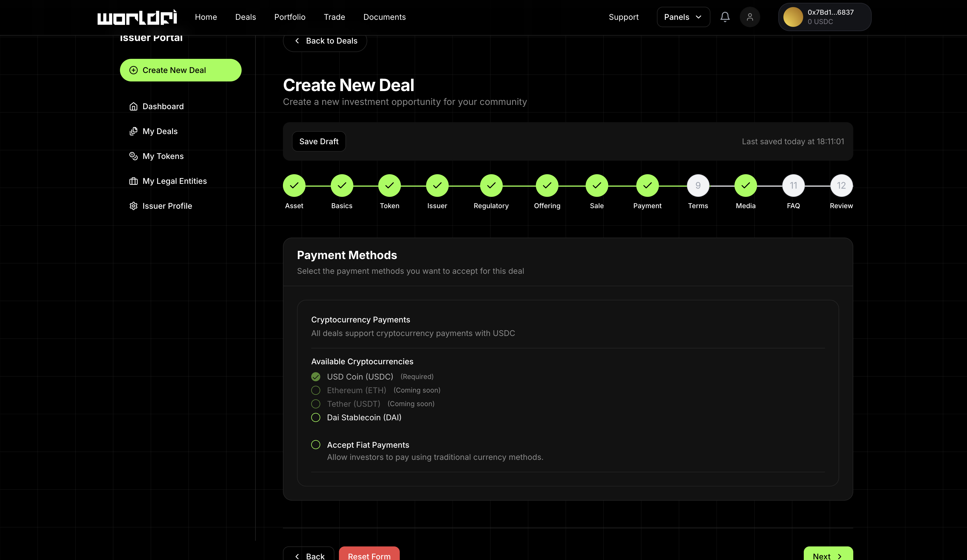This screenshot has height=560, width=967.
Task: Open the wallet 0x7Bd1...6837 account menu
Action: pos(824,17)
